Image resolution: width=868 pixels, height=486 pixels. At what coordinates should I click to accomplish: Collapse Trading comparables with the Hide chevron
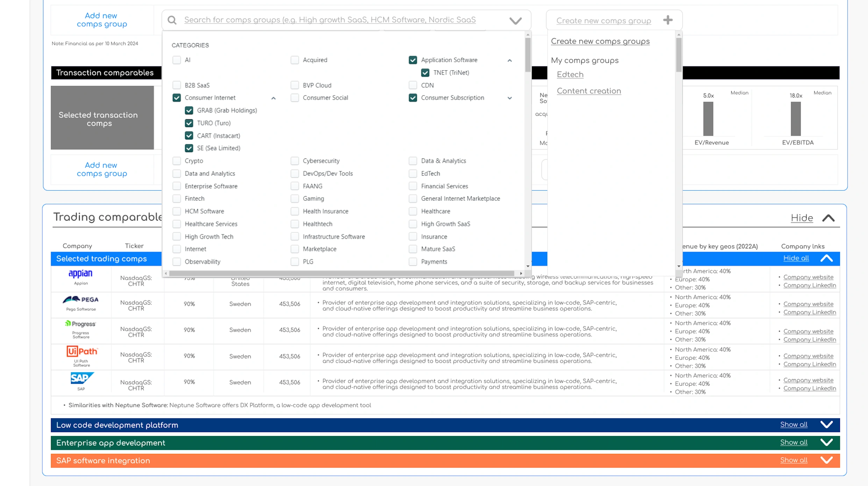pos(828,218)
